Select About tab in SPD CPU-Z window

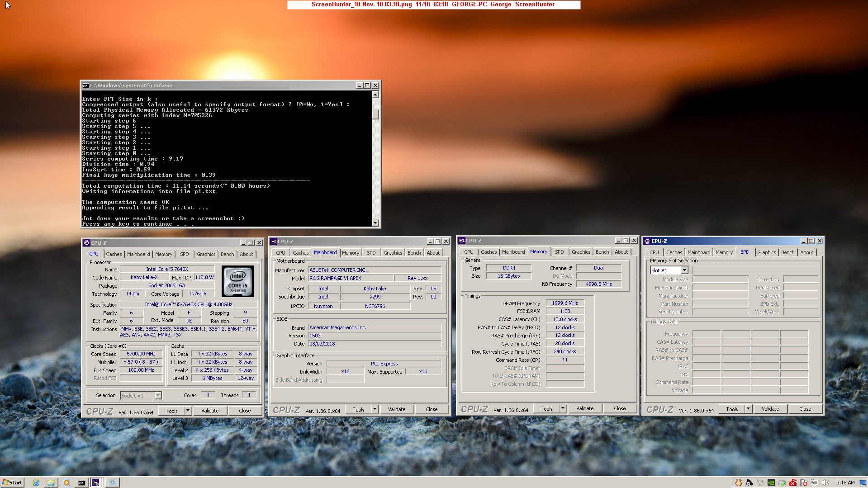(806, 252)
